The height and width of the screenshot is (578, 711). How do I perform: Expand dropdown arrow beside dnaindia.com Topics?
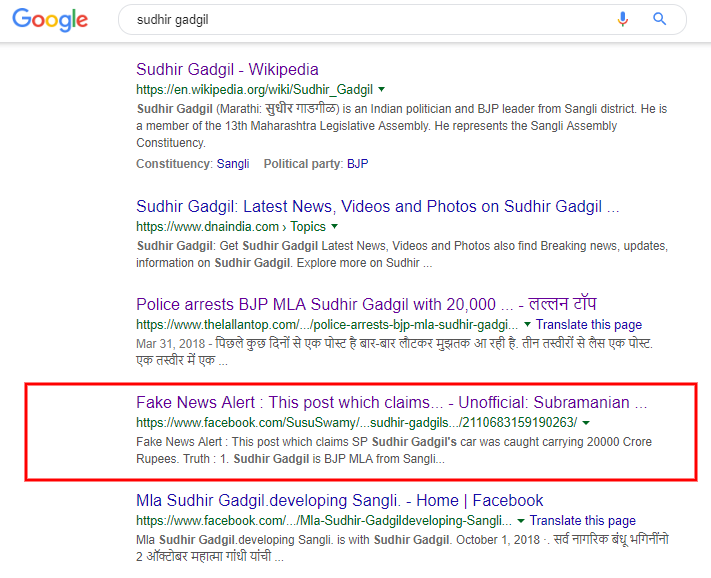[x=335, y=226]
